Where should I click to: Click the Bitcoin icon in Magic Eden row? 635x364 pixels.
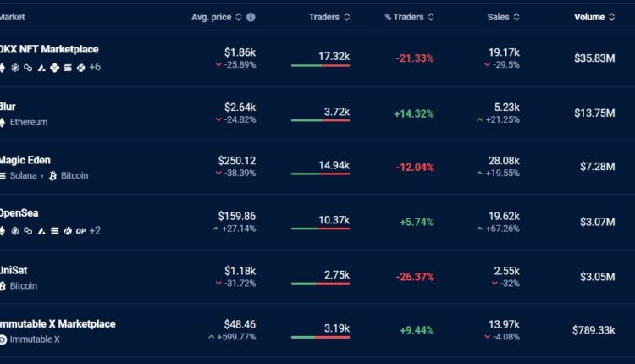pos(52,176)
